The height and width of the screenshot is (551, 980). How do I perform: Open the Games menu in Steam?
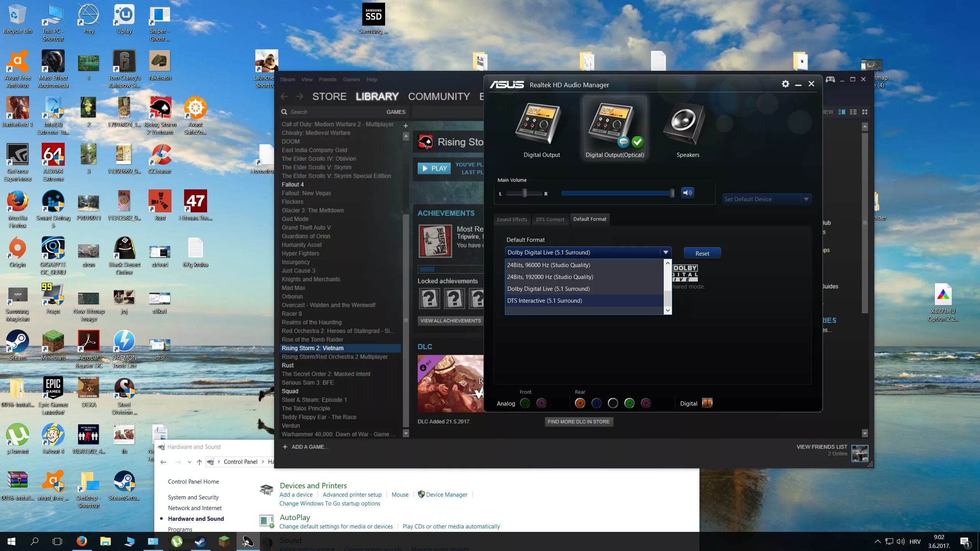click(x=351, y=80)
